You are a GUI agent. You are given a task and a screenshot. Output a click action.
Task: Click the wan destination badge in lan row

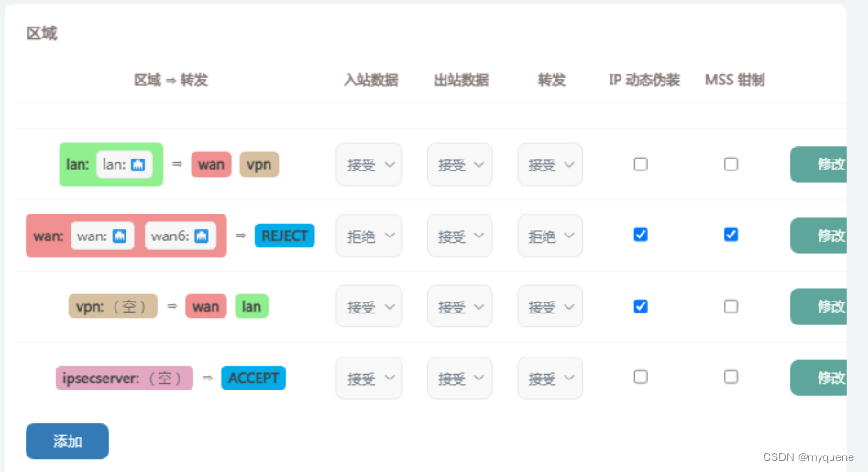coord(211,165)
